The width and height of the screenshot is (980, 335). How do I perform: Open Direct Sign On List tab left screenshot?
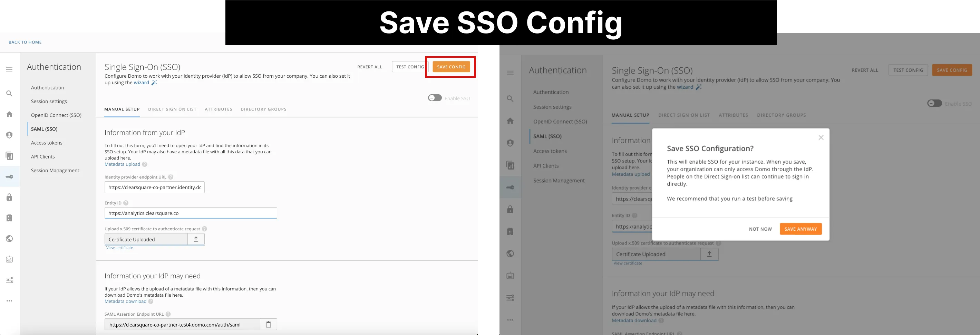[x=172, y=109]
